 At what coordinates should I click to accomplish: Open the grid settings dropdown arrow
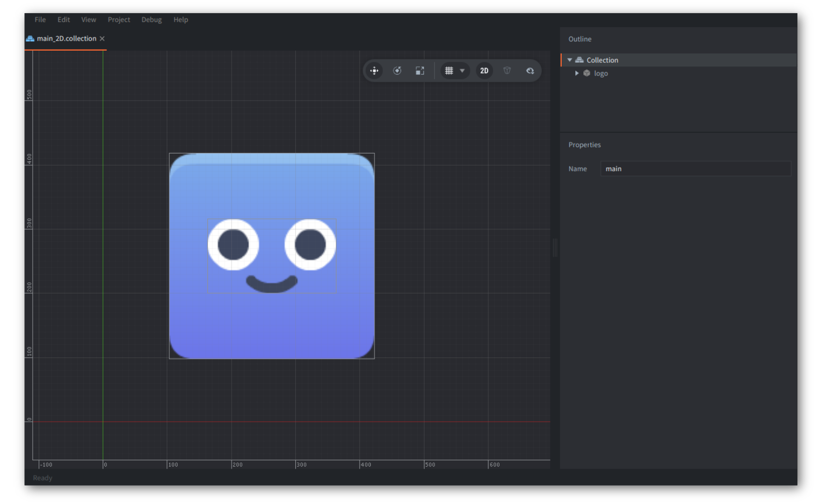[462, 71]
